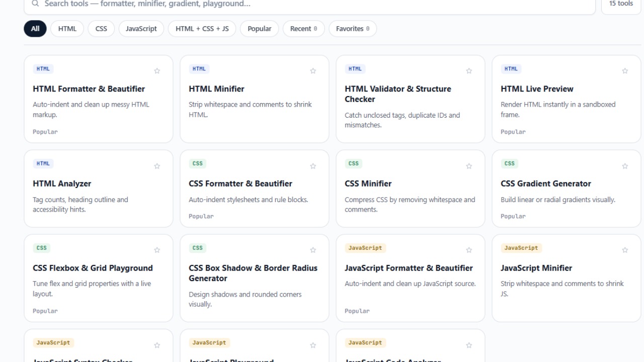Click the Popular label on CSS Gradient Generator

click(513, 216)
